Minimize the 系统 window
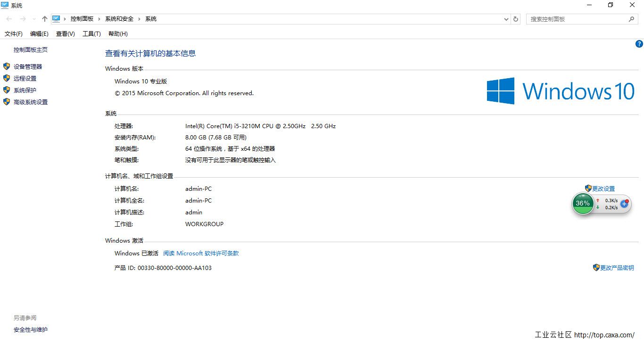The image size is (644, 343). pyautogui.click(x=589, y=5)
